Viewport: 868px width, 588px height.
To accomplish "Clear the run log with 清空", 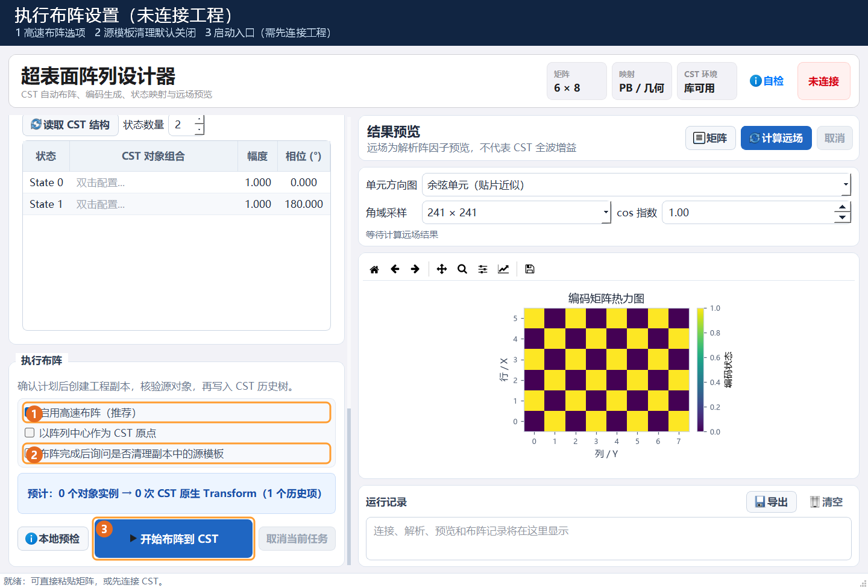I will [826, 502].
